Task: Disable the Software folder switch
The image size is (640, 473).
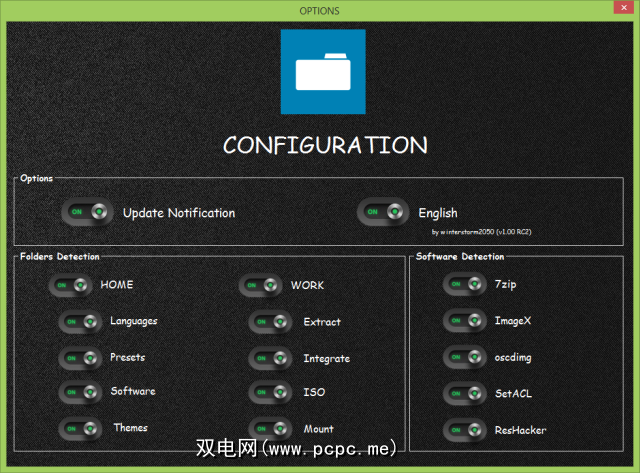Action: click(x=80, y=392)
